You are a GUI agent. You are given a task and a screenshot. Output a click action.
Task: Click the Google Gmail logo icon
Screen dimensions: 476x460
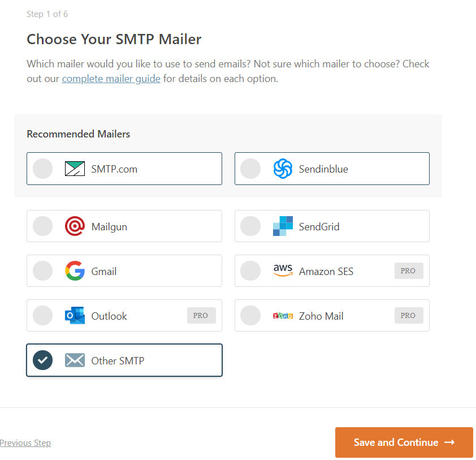click(75, 271)
